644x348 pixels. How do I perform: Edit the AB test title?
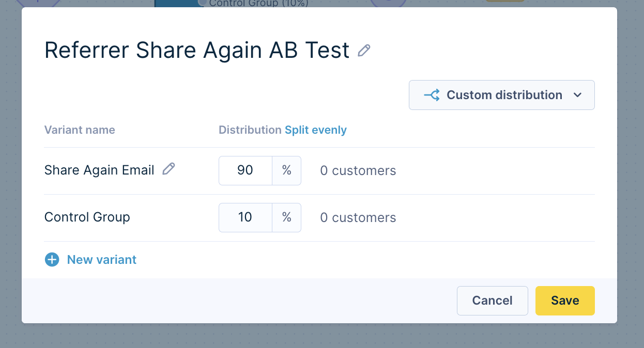point(365,50)
